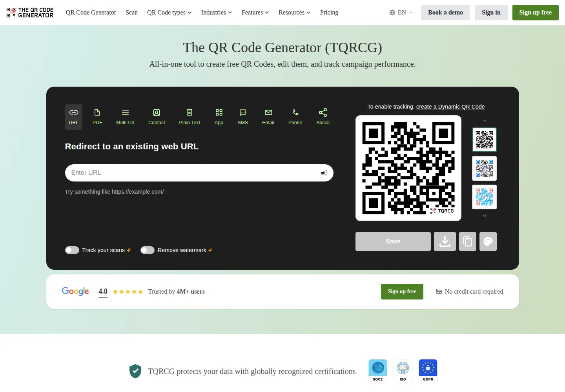Click The QR Code Generator logo
This screenshot has width=565, height=392.
(x=30, y=13)
